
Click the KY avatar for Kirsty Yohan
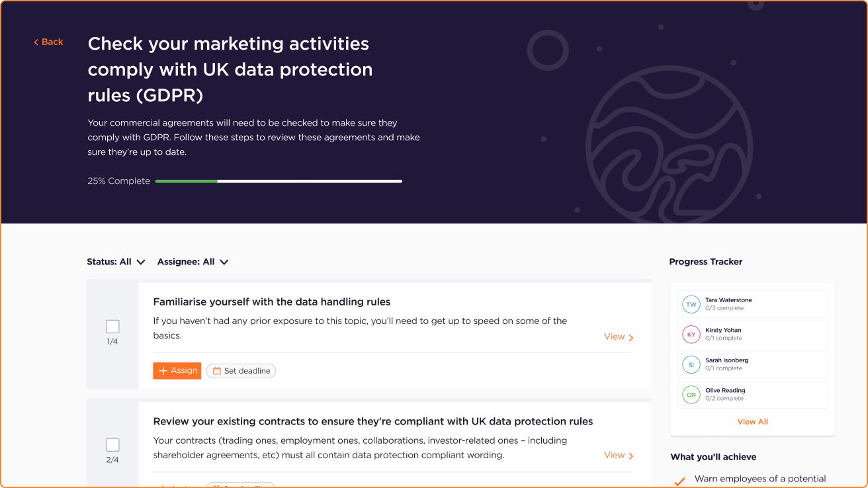(x=691, y=335)
